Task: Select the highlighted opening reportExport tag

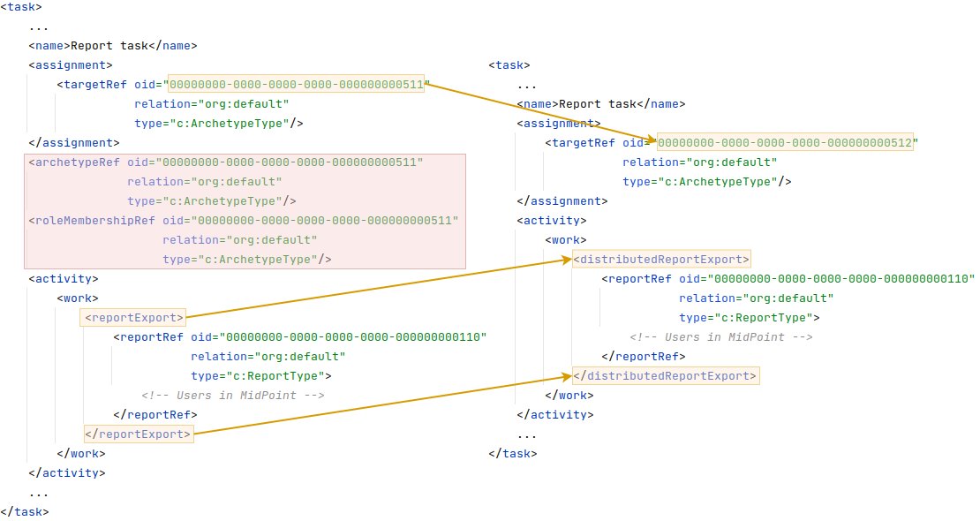Action: (132, 317)
